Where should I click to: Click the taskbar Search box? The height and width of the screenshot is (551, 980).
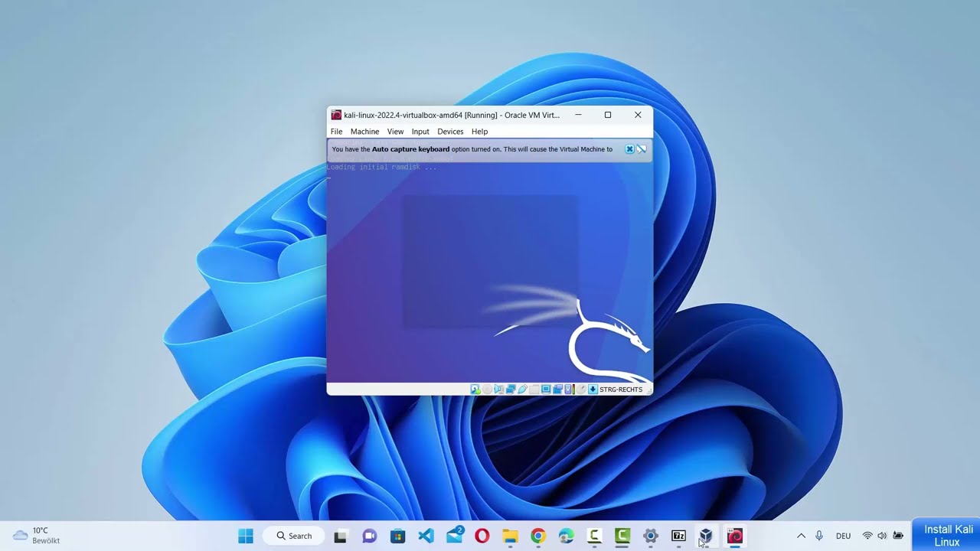tap(294, 536)
